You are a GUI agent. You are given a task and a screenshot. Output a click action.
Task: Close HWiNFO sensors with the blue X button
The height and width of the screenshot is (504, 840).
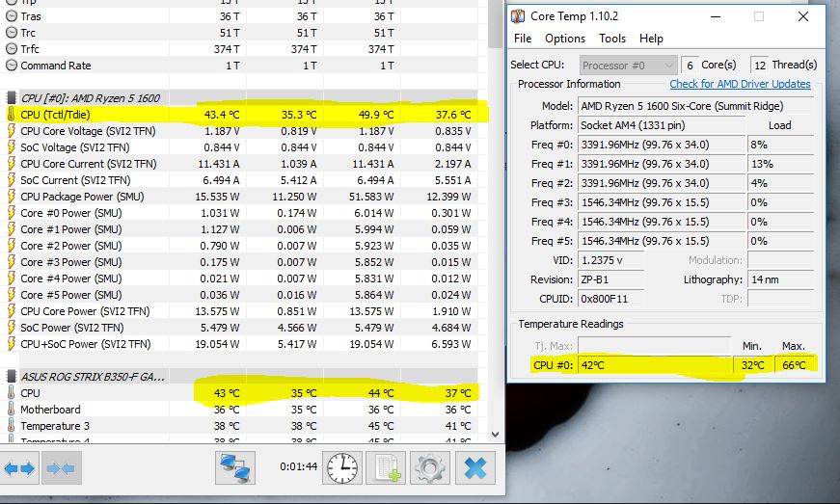click(475, 467)
